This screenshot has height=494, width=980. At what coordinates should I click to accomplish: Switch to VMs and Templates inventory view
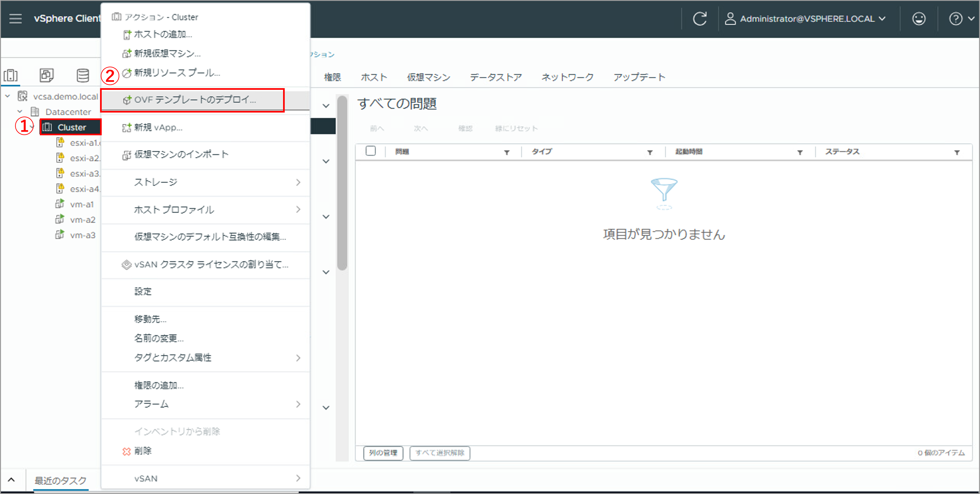point(46,75)
